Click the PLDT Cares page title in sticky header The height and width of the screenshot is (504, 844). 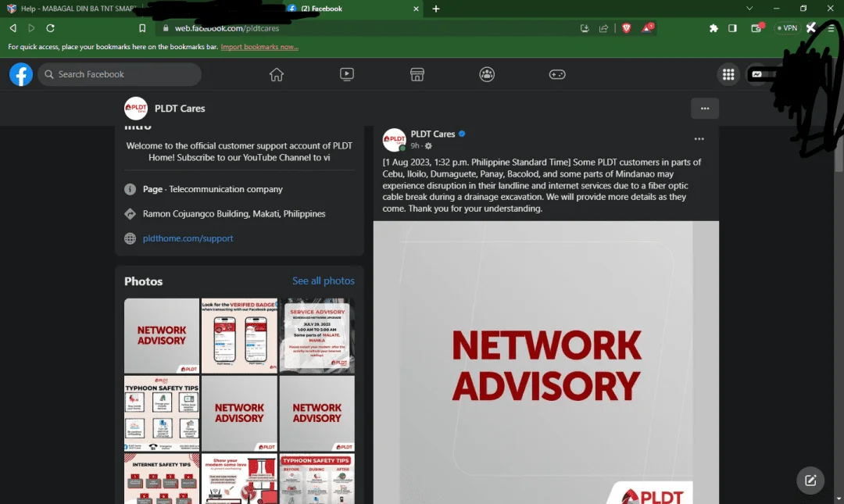point(180,109)
